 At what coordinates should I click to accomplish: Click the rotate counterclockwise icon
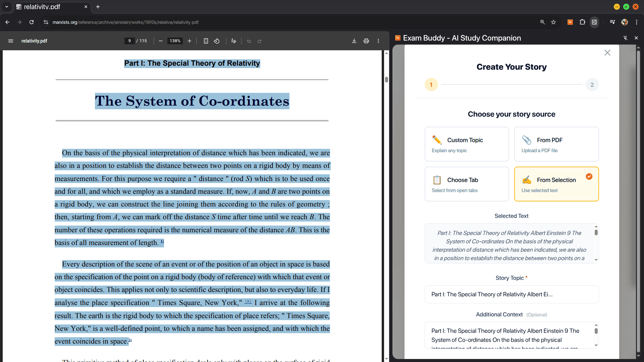tap(217, 41)
